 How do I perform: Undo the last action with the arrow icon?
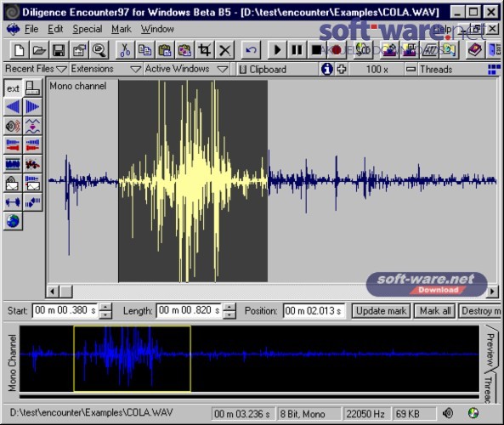pyautogui.click(x=251, y=50)
